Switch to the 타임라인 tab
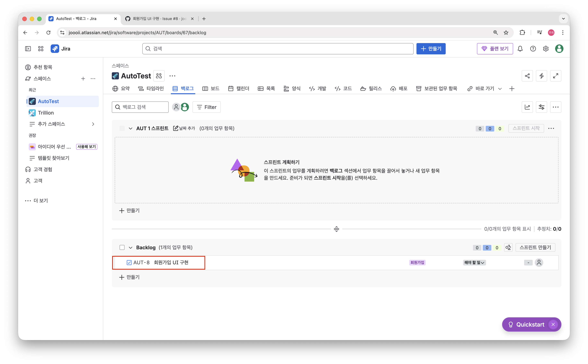The height and width of the screenshot is (364, 588). click(151, 89)
